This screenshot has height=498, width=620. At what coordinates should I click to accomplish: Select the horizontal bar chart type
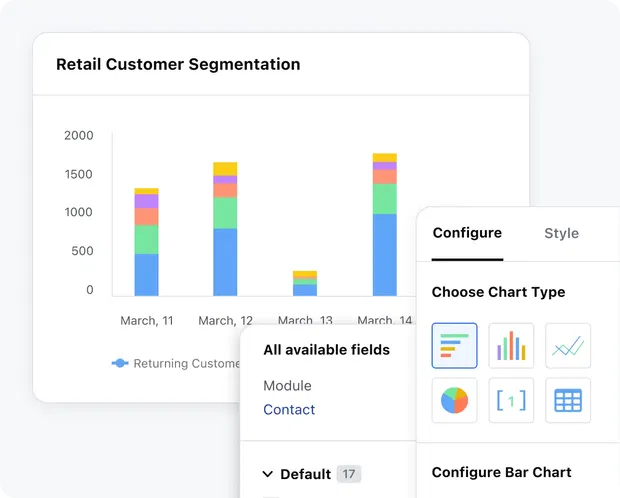454,346
